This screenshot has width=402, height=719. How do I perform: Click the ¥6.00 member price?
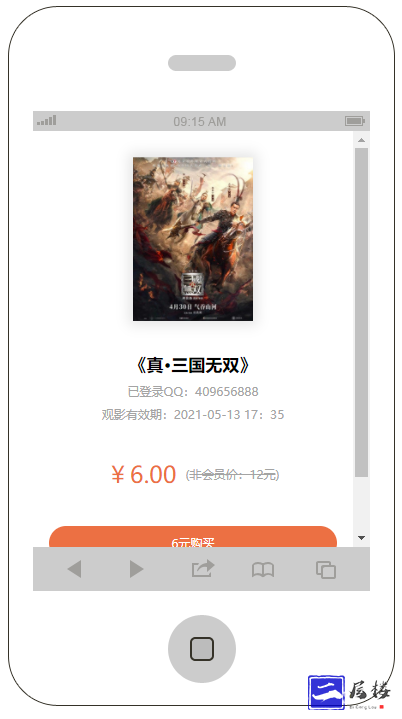143,474
